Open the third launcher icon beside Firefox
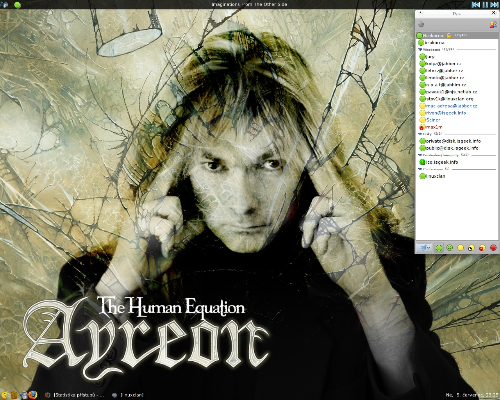This screenshot has height=400, width=500. click(23, 395)
